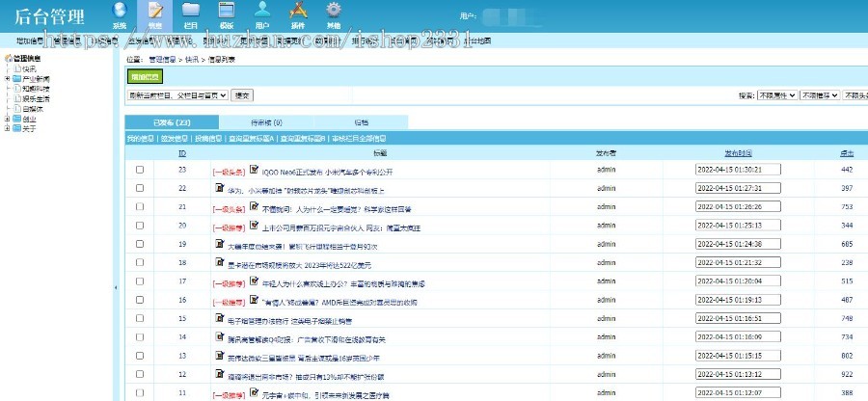Screen dimensions: 868x401
Task: Tick the checkbox for row ID 13
Action: coord(140,356)
